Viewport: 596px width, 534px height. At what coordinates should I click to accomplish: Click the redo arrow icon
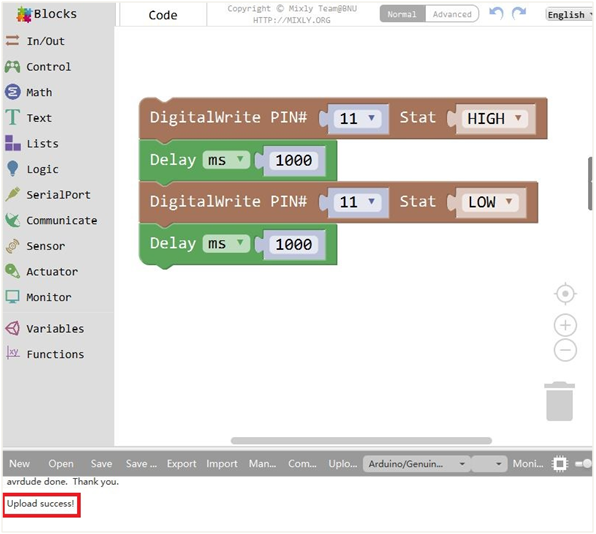pyautogui.click(x=519, y=13)
